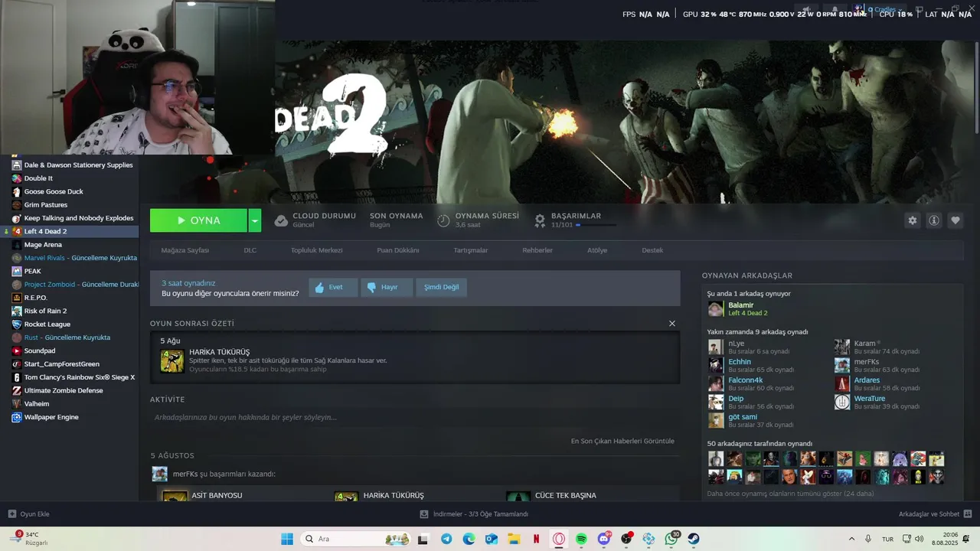The width and height of the screenshot is (980, 551).
Task: Open the Atölye tab
Action: click(x=597, y=250)
